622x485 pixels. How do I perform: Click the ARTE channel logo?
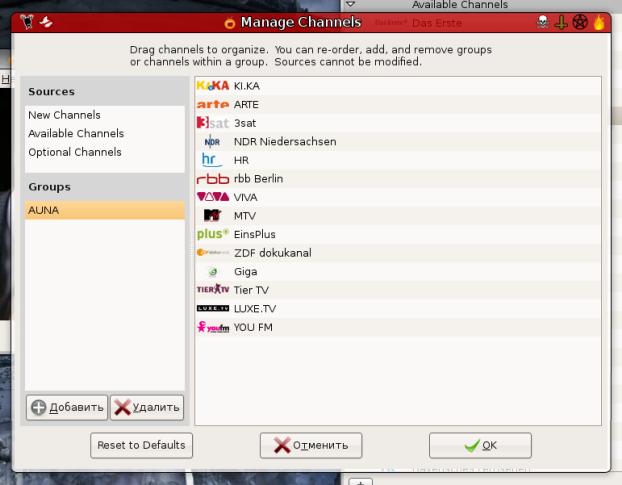click(213, 104)
